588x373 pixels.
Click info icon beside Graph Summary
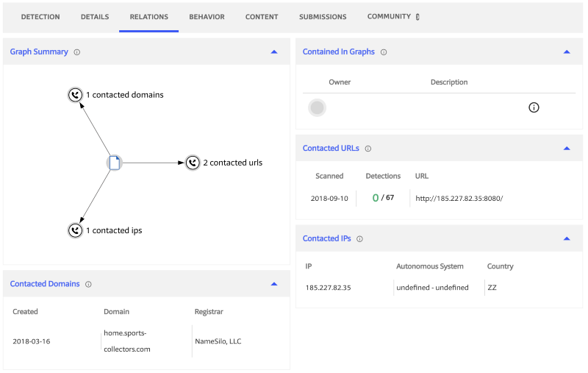coord(77,52)
